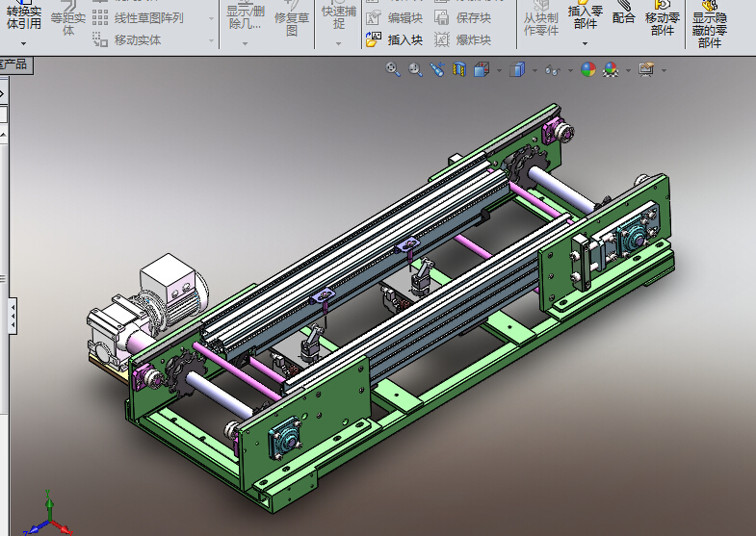The height and width of the screenshot is (536, 756).
Task: Click the 爆炸块 icon
Action: pos(442,39)
